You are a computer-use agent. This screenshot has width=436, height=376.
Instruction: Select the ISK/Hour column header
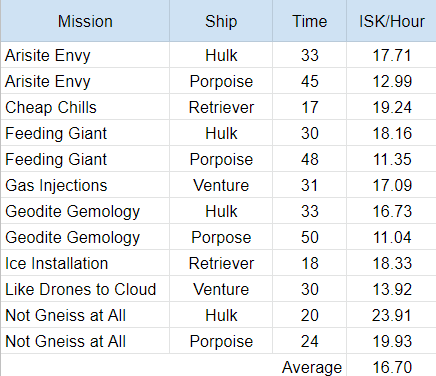(392, 21)
